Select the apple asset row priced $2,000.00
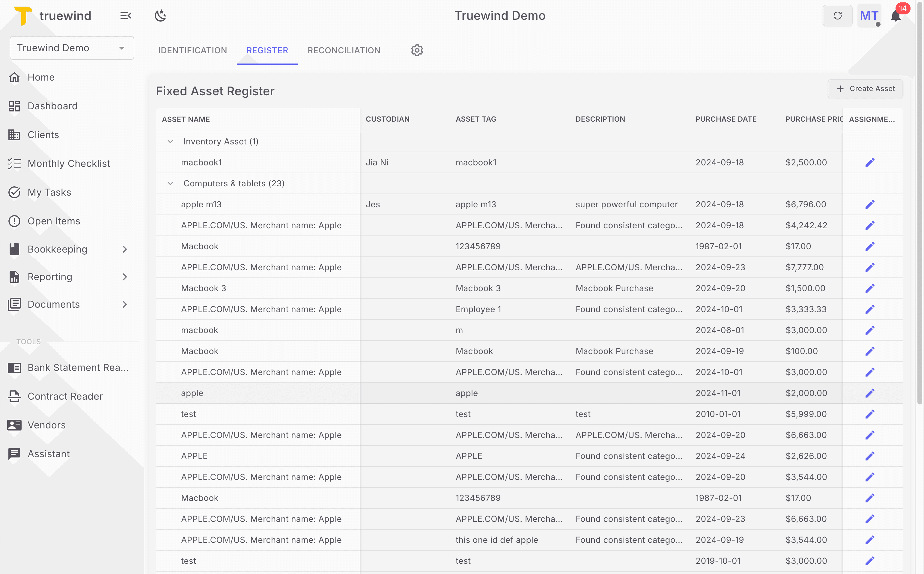 tap(192, 393)
